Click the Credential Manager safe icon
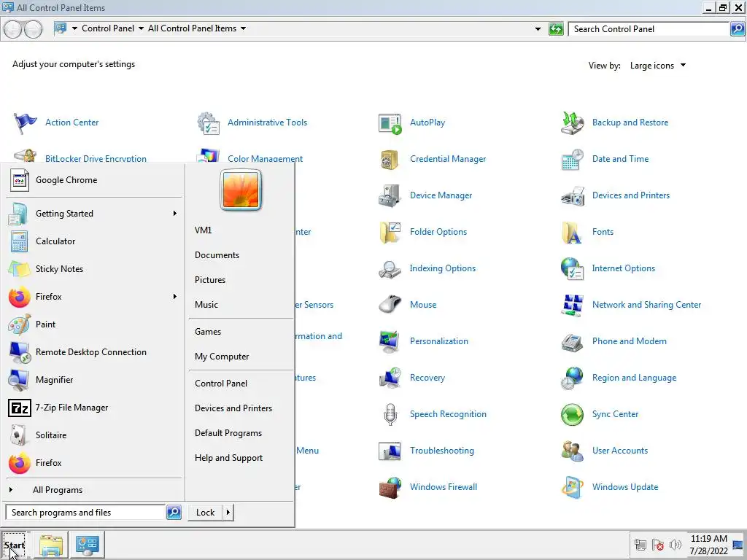The height and width of the screenshot is (560, 747). click(x=390, y=160)
